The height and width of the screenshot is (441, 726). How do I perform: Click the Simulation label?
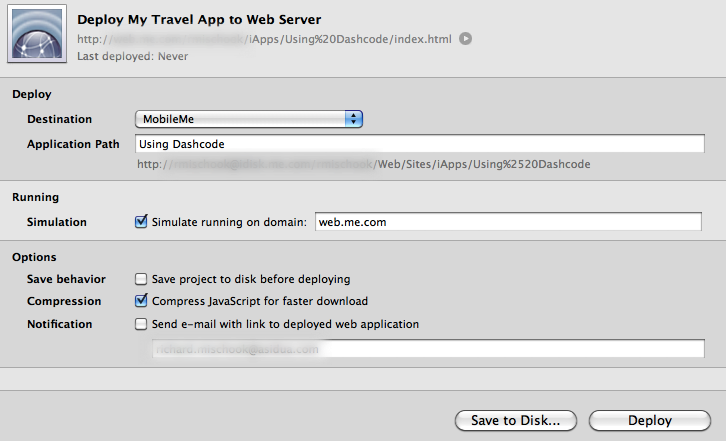point(56,222)
